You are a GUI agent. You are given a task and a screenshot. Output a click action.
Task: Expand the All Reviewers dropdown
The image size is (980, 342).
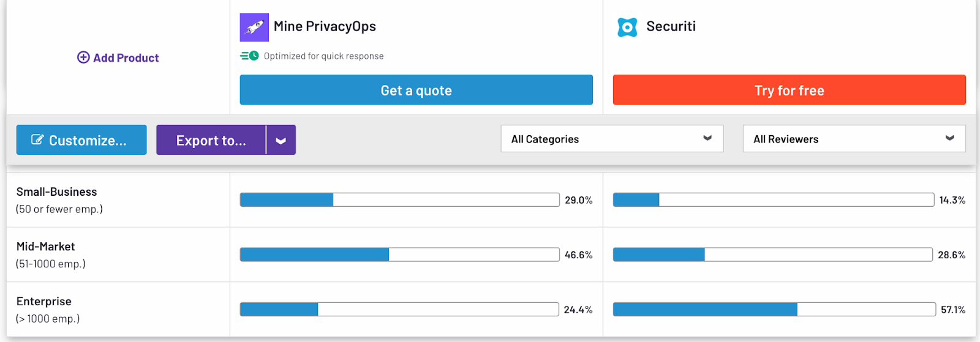pyautogui.click(x=854, y=139)
